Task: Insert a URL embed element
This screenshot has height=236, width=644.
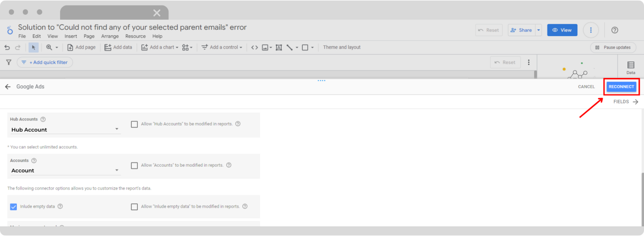Action: (254, 47)
